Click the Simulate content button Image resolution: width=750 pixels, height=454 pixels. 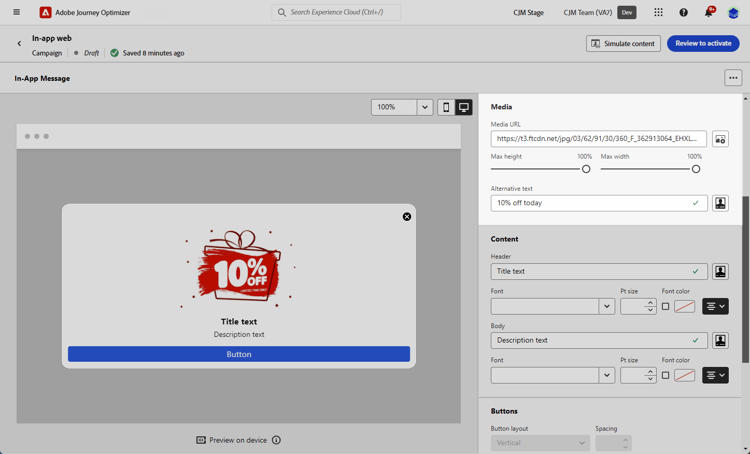[x=623, y=44]
